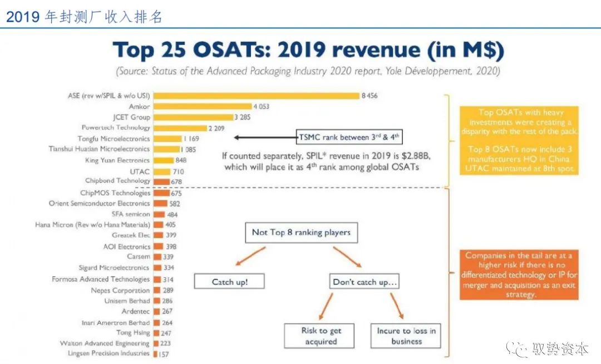Select the "Chipbond Technology" label
601x364 pixels.
tap(117, 180)
